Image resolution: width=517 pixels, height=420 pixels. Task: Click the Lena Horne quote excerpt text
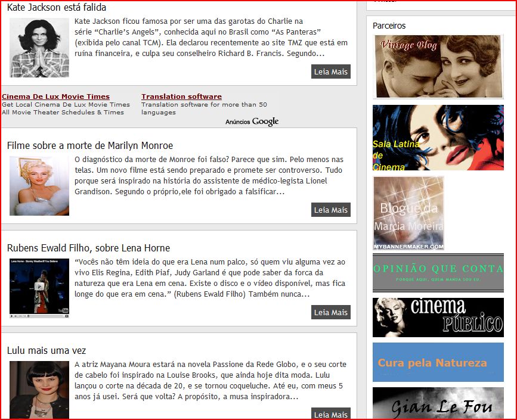coord(210,278)
